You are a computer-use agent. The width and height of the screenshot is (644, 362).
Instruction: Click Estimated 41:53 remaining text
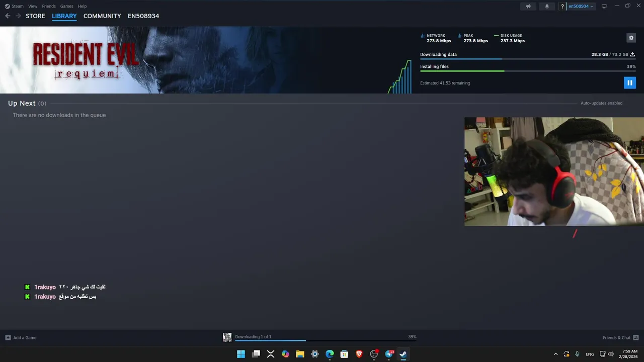point(445,83)
